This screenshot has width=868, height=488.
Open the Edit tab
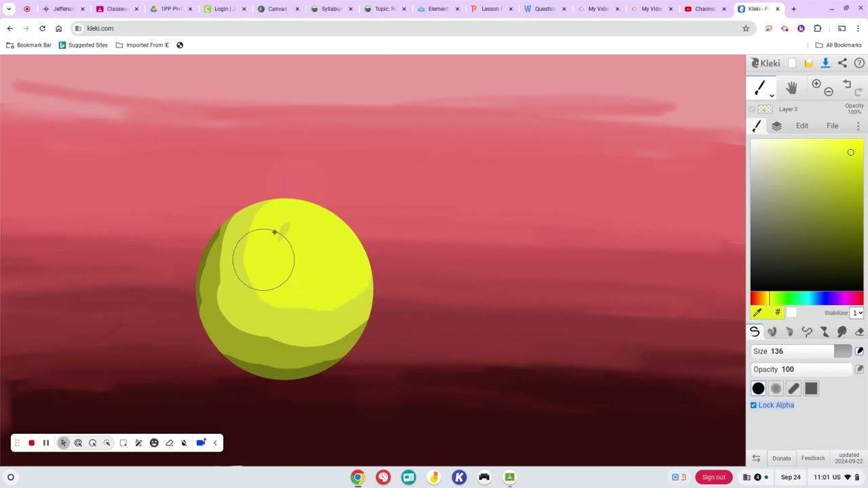coord(802,126)
